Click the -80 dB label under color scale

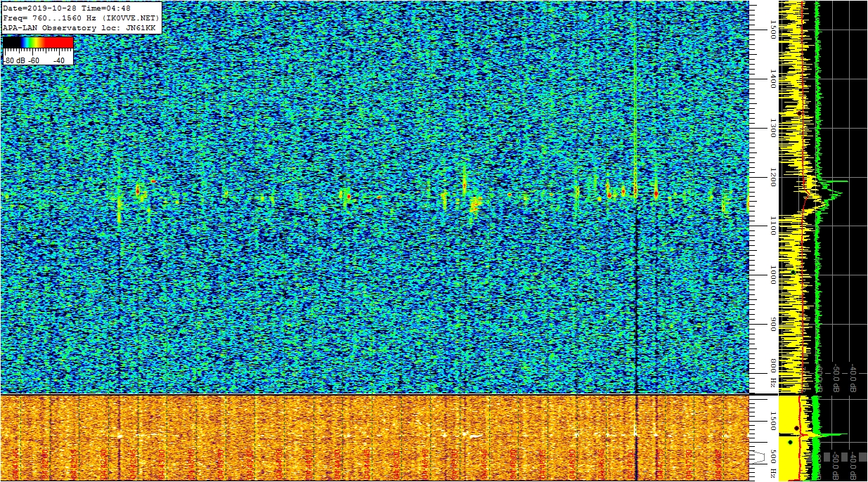point(15,60)
